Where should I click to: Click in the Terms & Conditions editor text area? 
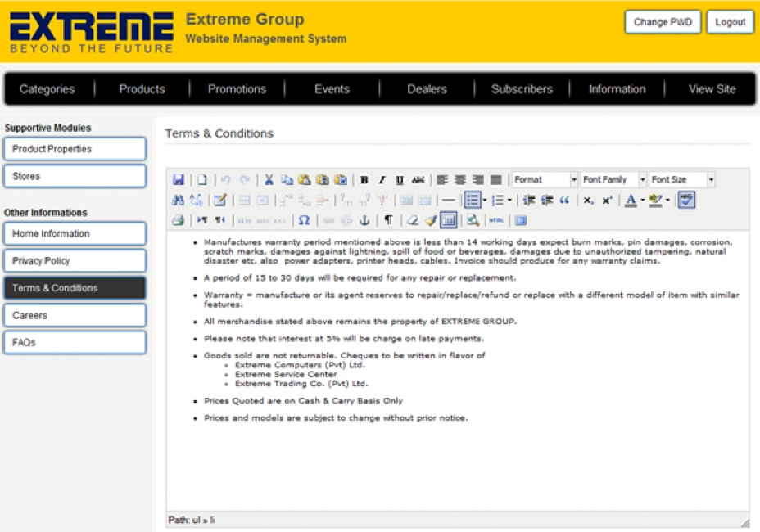click(x=458, y=371)
